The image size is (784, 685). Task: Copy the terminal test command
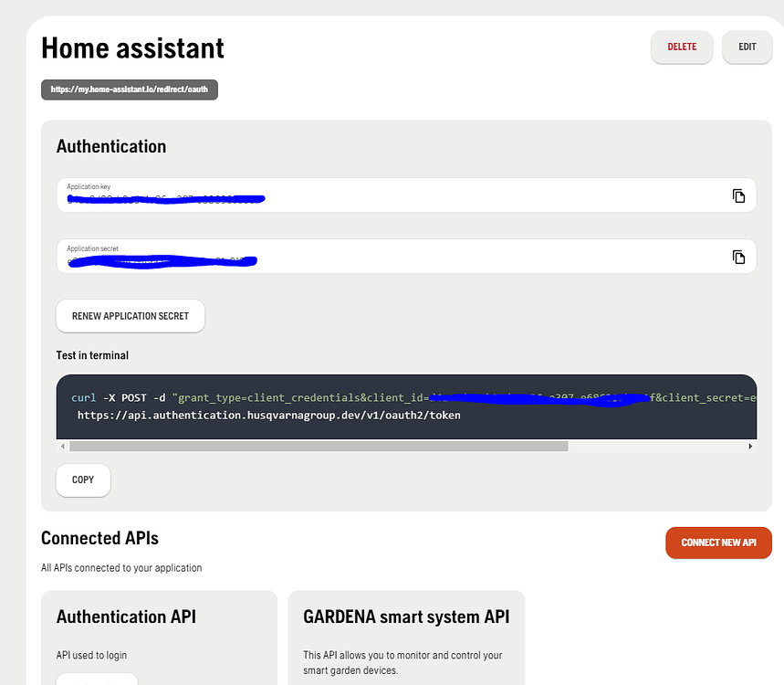pos(82,479)
